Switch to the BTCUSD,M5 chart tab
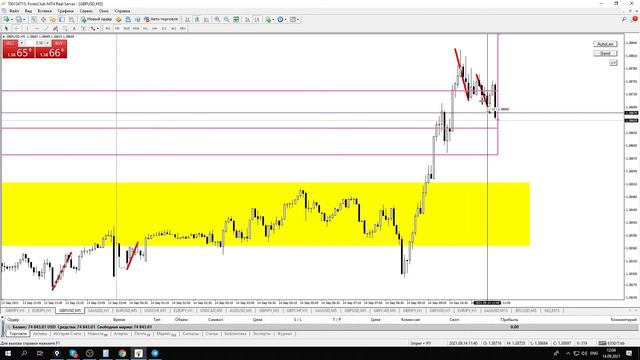Viewport: 640px width, 360px height. (526, 311)
